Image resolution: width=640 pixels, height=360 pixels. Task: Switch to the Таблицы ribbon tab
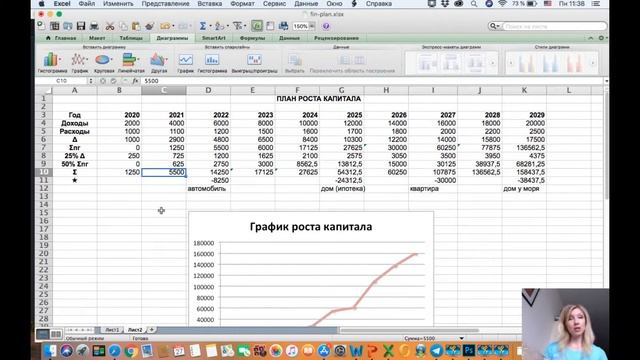click(x=131, y=38)
